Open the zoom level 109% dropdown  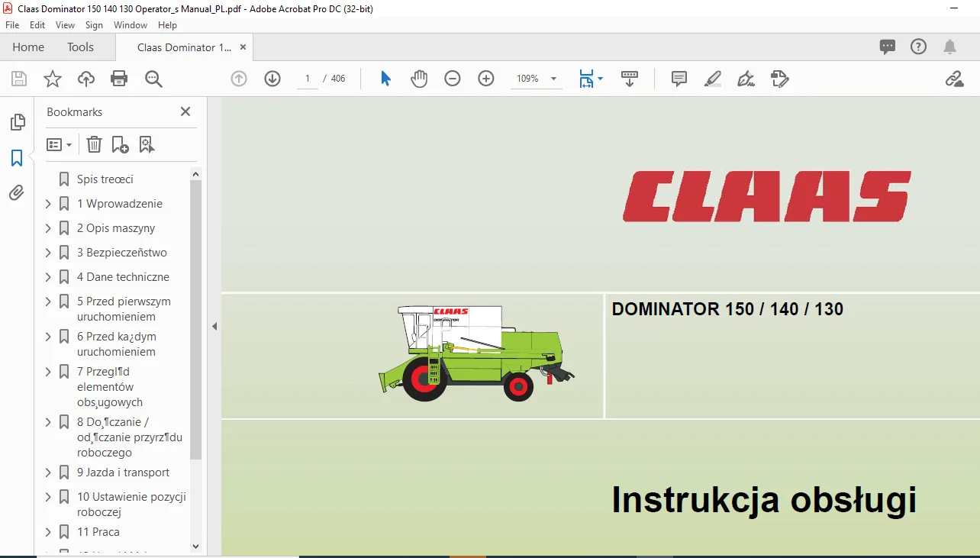(553, 79)
